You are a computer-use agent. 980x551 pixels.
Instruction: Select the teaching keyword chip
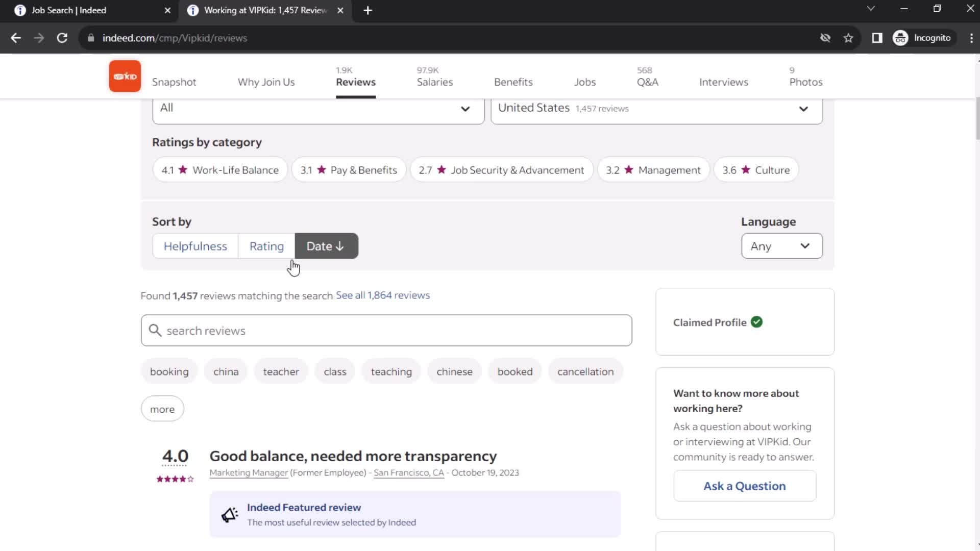tap(391, 372)
